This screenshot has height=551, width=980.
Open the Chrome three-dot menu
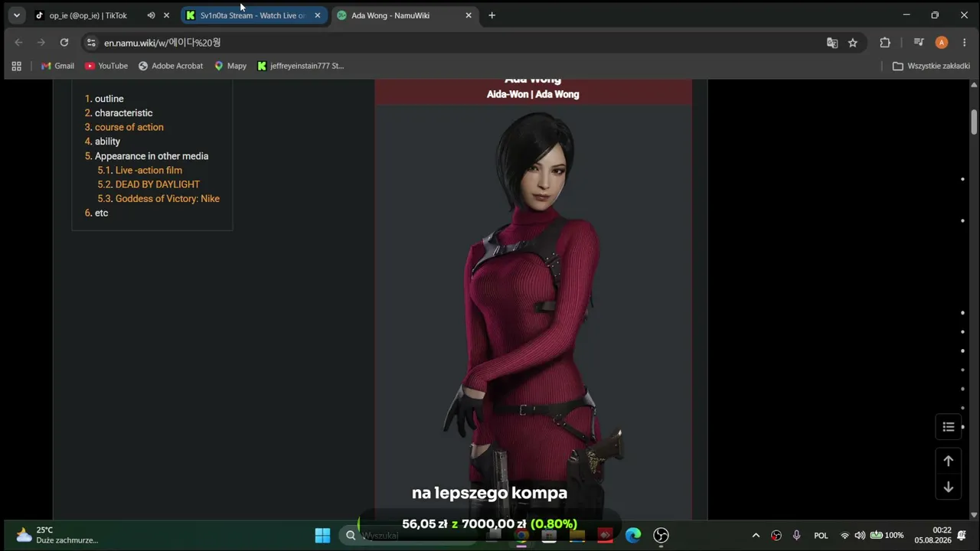pos(964,43)
